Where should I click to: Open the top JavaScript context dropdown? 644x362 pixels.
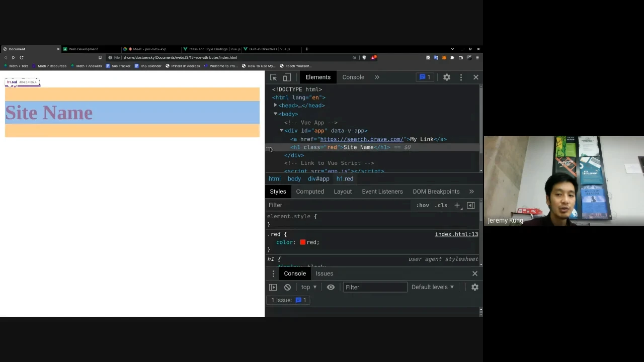coord(309,287)
